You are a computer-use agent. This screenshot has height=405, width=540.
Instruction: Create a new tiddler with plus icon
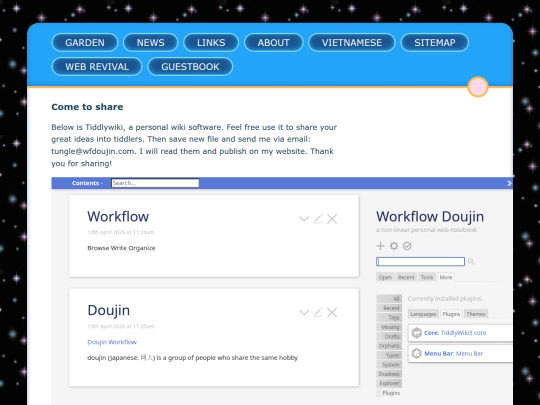coord(380,246)
